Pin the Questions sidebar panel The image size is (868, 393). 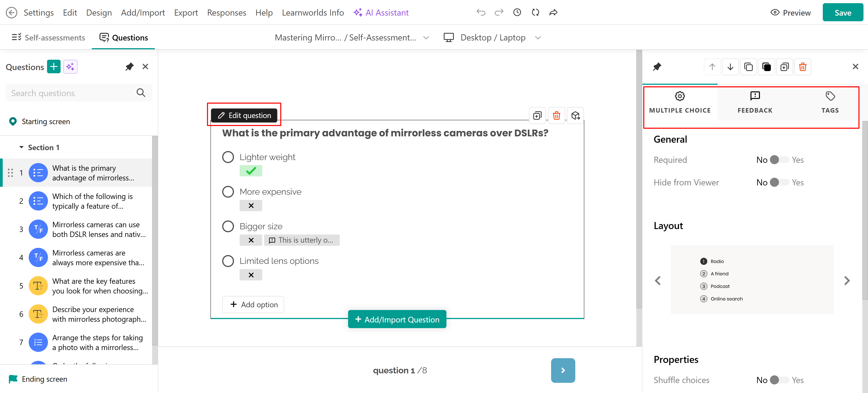click(129, 67)
